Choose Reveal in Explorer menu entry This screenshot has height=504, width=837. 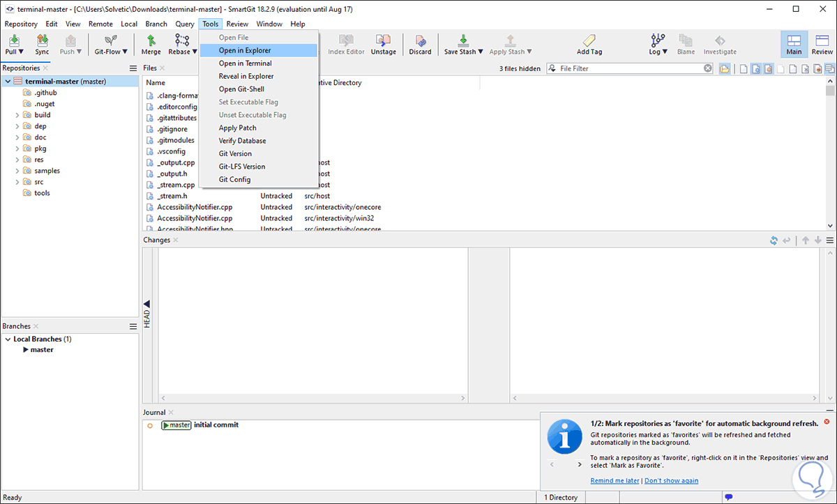coord(258,76)
